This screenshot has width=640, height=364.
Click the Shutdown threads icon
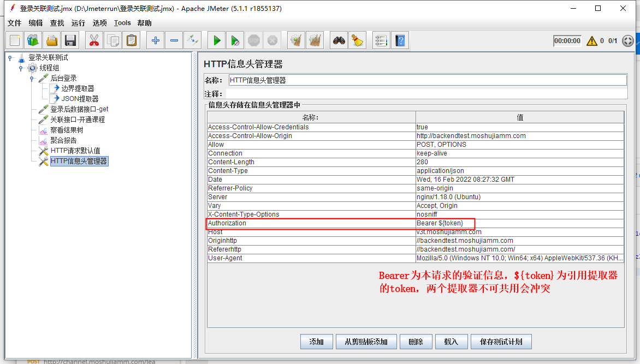[272, 40]
